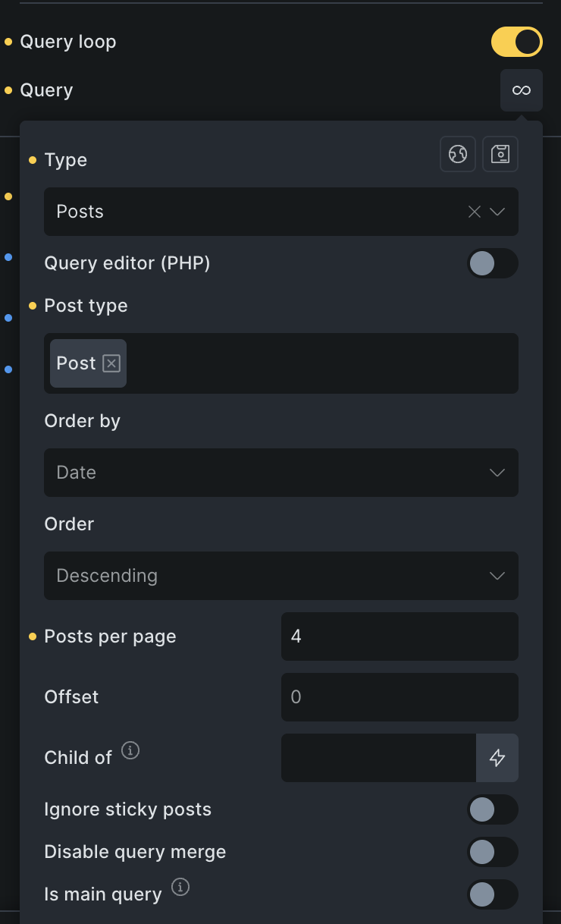Viewport: 561px width, 924px height.
Task: Click info icon next to Child of
Action: point(130,751)
